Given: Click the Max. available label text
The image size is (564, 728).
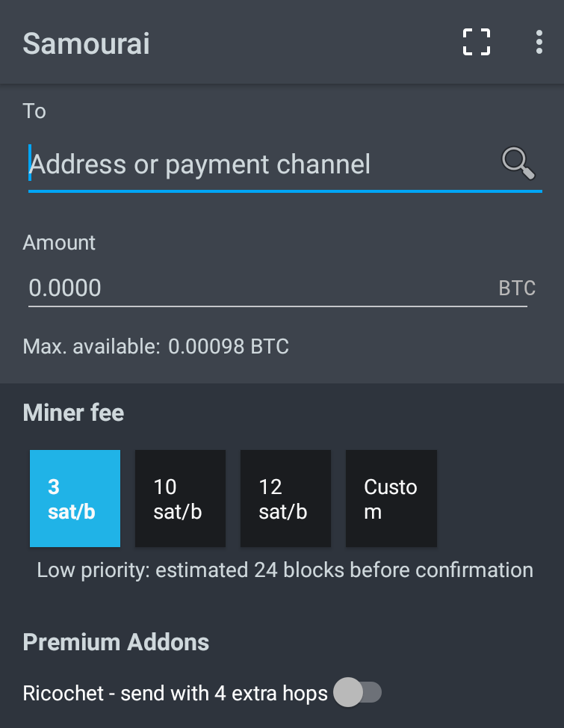Looking at the screenshot, I should 91,346.
